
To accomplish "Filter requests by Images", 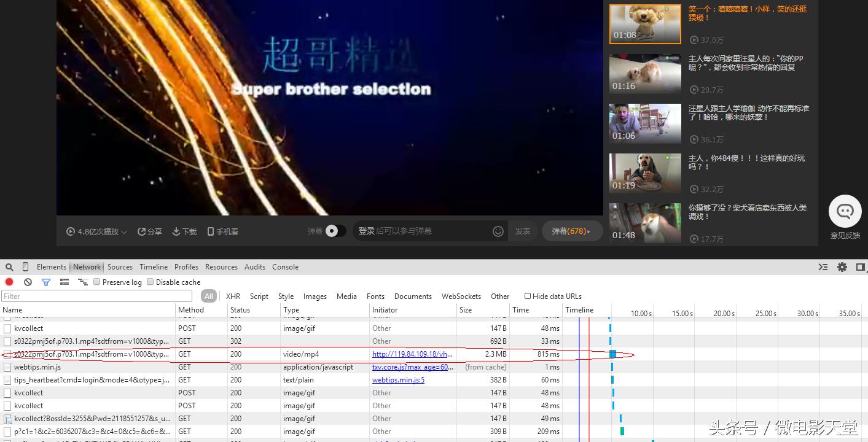I will (x=315, y=297).
